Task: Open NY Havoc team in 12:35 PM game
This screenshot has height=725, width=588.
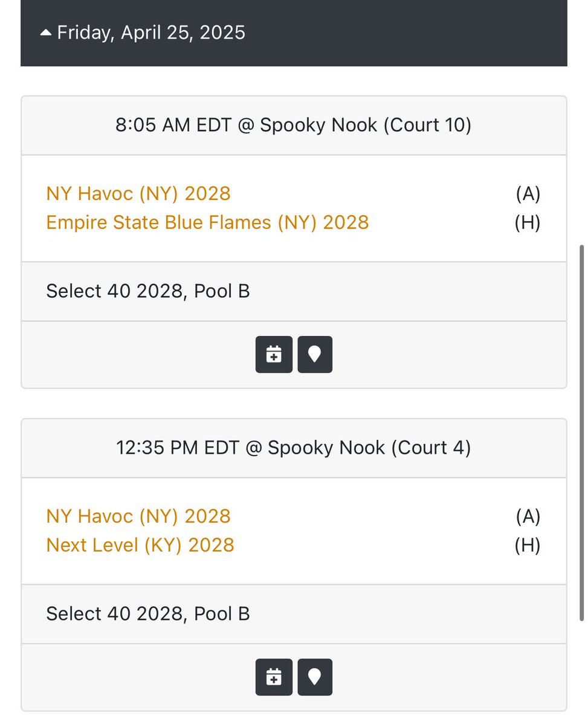Action: 138,516
